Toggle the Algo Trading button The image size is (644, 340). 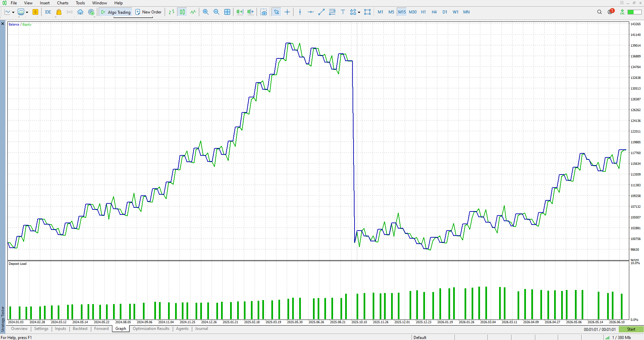pos(116,12)
